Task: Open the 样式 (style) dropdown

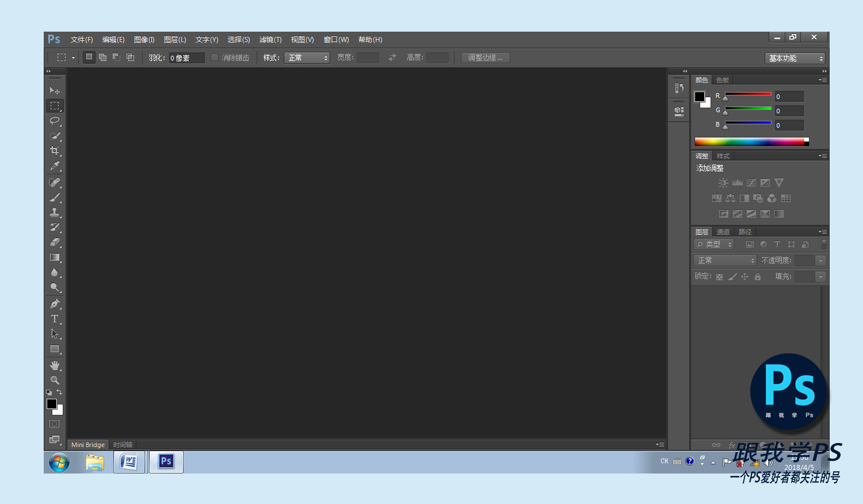Action: click(307, 58)
